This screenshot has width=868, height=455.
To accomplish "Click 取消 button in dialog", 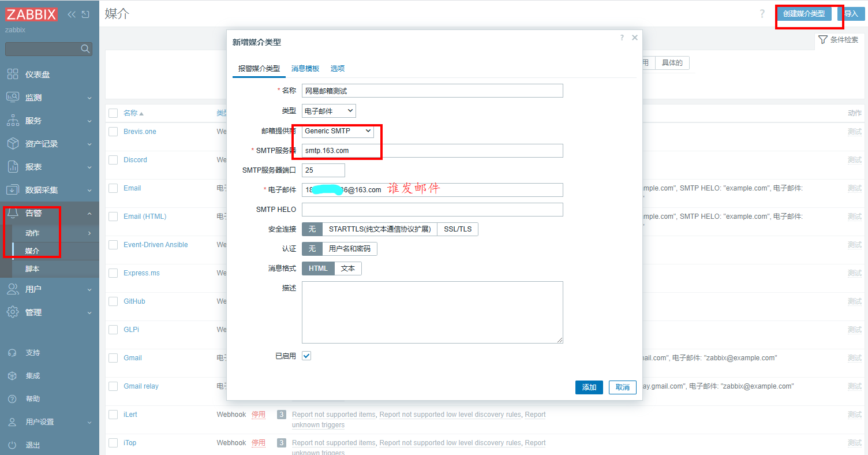I will click(x=622, y=387).
